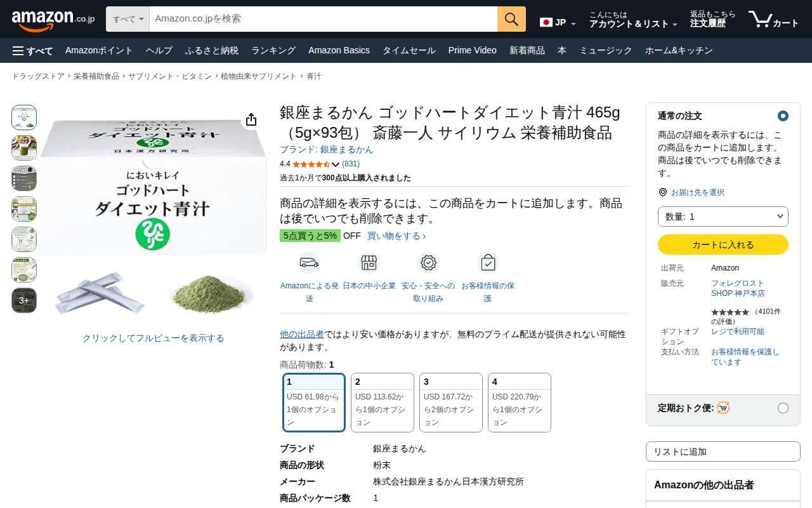Click the orange star rating icons

pos(311,164)
